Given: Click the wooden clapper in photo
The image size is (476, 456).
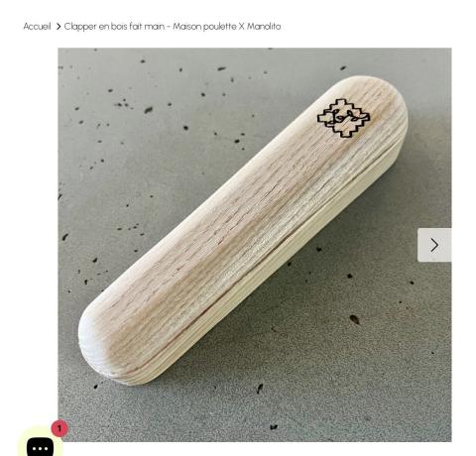Looking at the screenshot, I should (x=243, y=231).
